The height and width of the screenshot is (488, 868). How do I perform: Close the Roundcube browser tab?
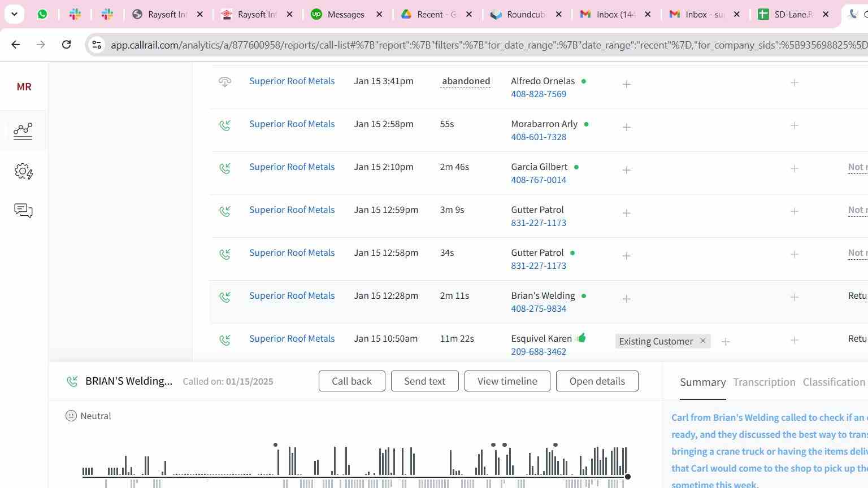point(558,14)
